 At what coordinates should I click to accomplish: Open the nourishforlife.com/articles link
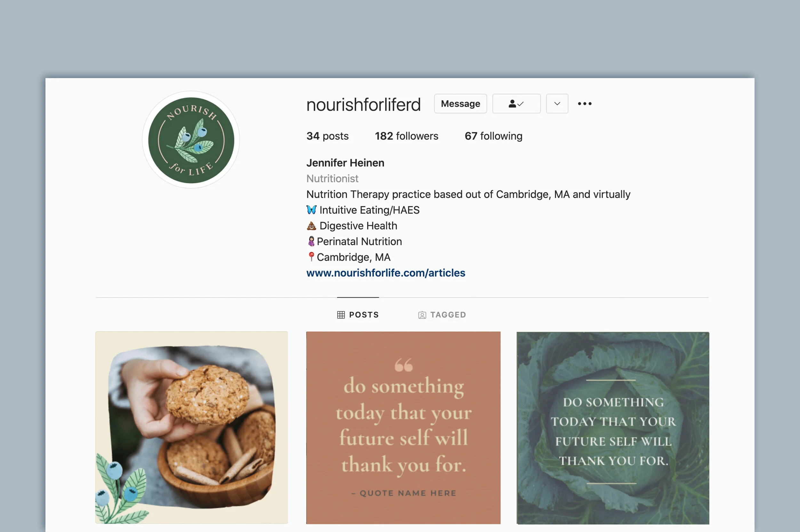point(386,273)
